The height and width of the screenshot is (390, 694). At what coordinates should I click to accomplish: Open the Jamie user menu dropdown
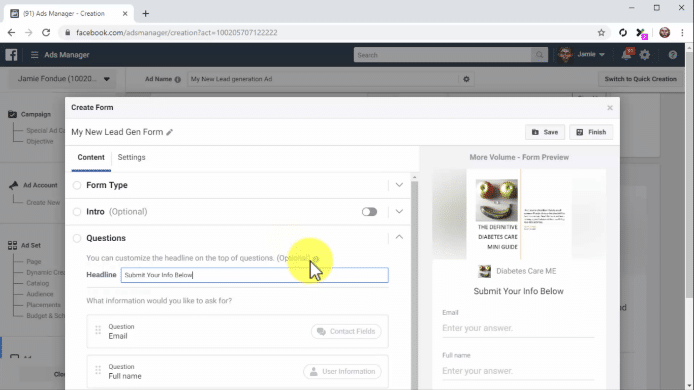tap(591, 54)
